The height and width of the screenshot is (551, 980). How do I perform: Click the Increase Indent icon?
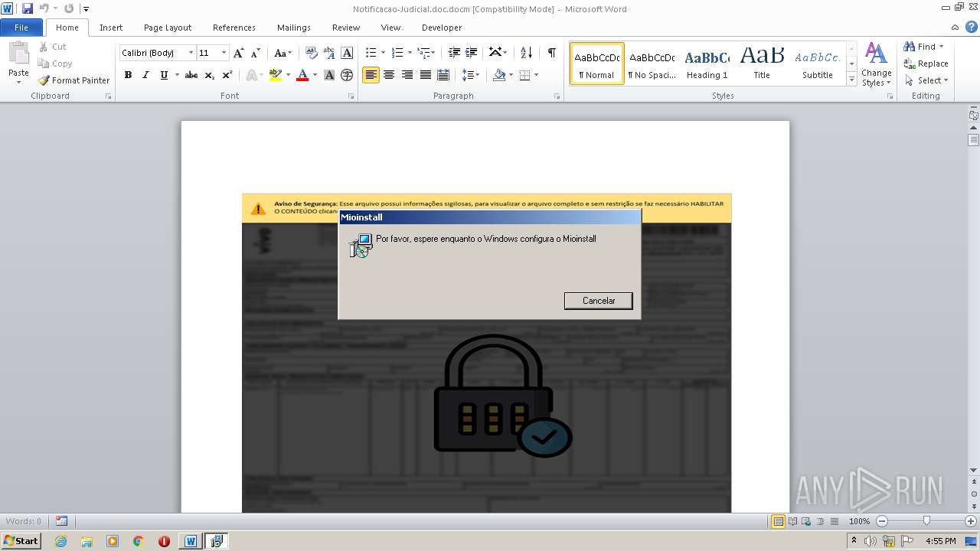click(x=472, y=53)
